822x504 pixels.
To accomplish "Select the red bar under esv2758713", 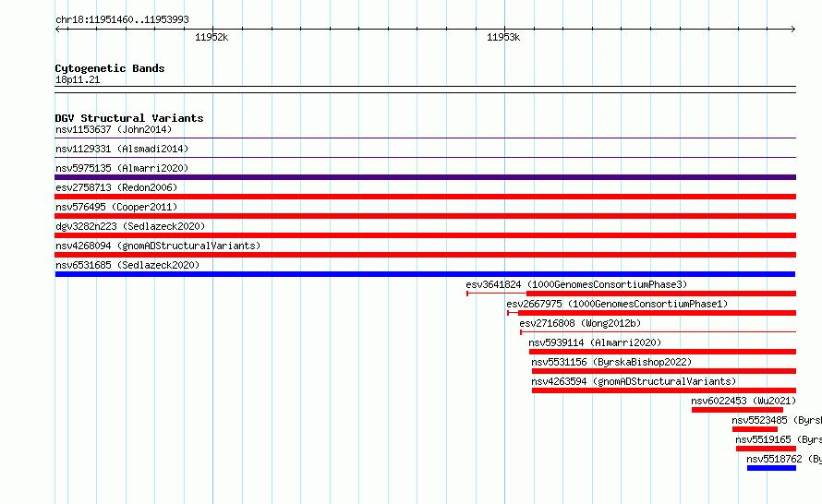I will tap(425, 197).
